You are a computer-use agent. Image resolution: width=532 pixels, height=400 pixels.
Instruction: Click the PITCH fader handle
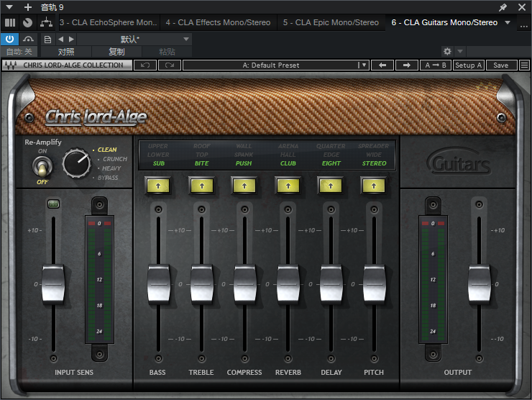click(375, 284)
